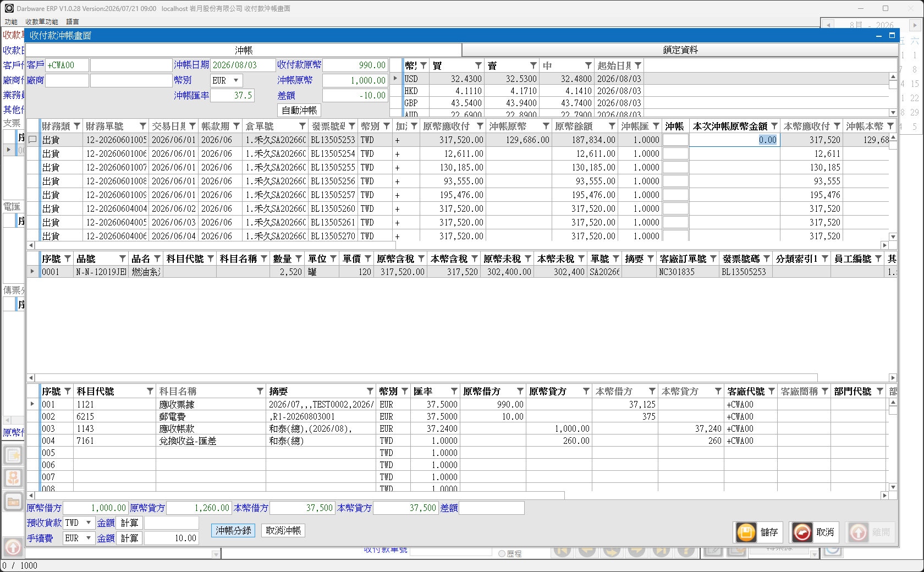Click the folder icon in left sidebar

[x=13, y=501]
